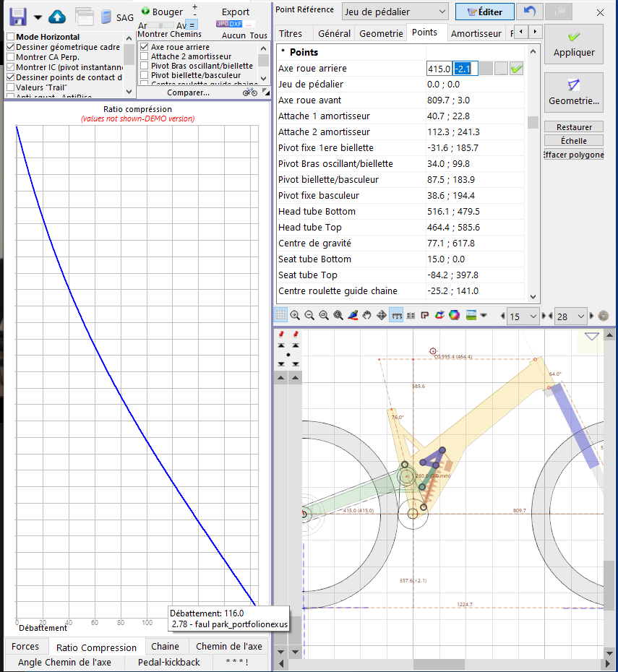This screenshot has height=672, width=618.
Task: Click the Comparer... button
Action: (x=188, y=92)
